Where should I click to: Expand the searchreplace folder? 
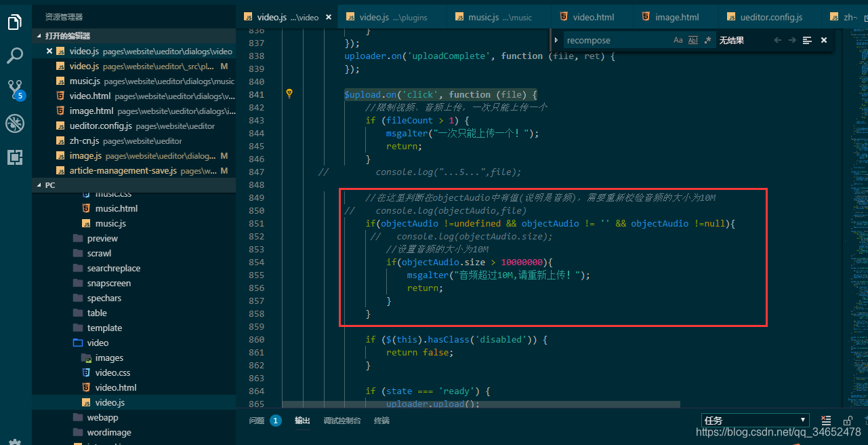click(x=114, y=268)
